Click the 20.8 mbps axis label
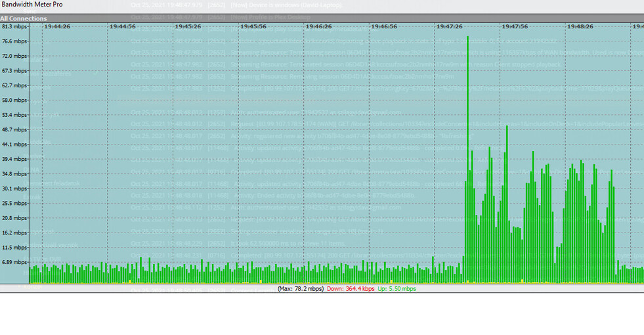 click(14, 218)
